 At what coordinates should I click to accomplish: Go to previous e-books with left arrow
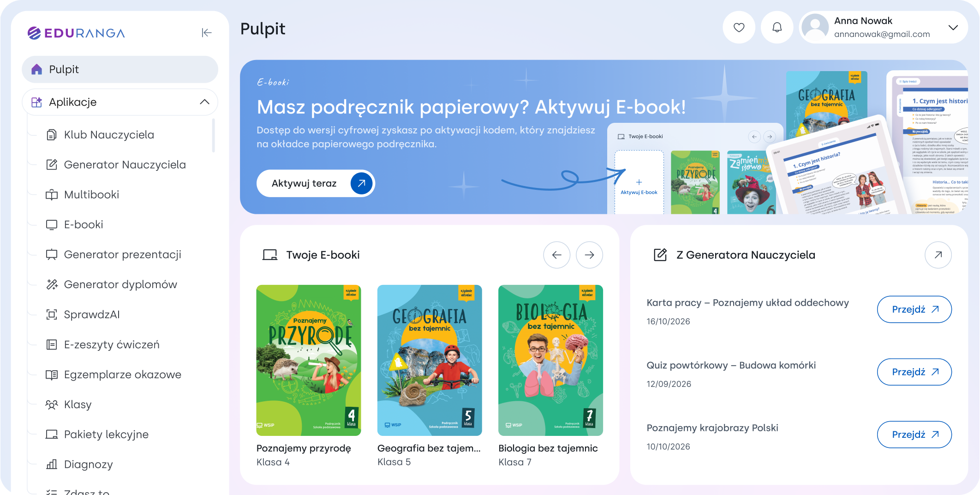pyautogui.click(x=556, y=255)
